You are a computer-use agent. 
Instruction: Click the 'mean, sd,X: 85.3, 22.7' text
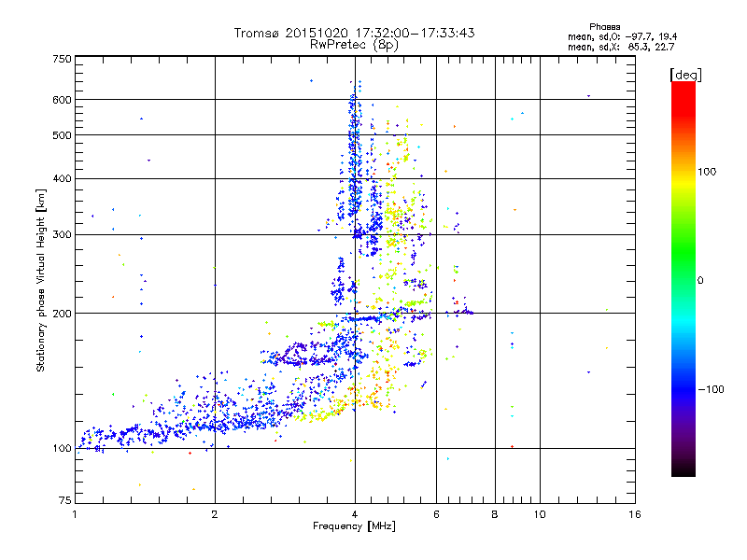[x=621, y=47]
